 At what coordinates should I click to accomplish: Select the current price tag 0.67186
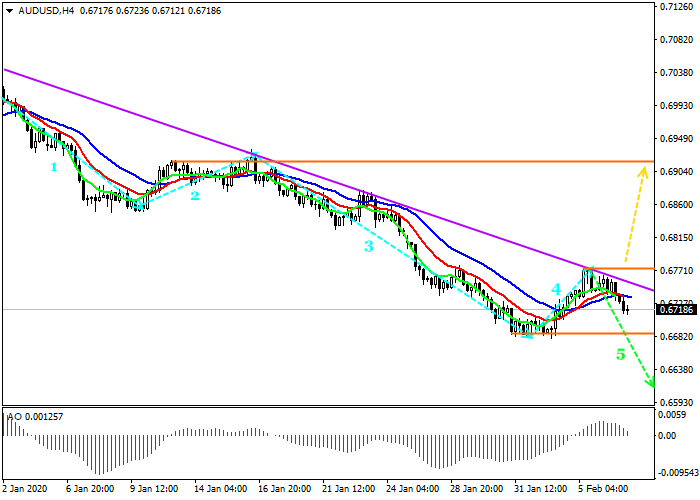[677, 310]
